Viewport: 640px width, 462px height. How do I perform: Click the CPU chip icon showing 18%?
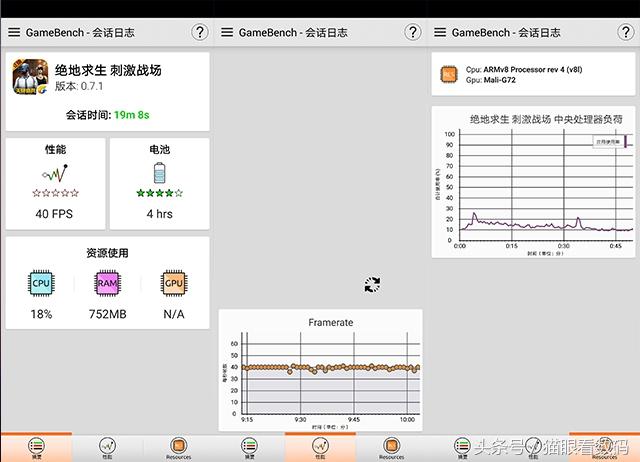coord(41,284)
